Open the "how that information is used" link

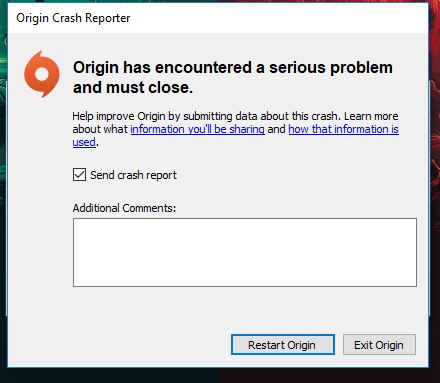pyautogui.click(x=343, y=129)
